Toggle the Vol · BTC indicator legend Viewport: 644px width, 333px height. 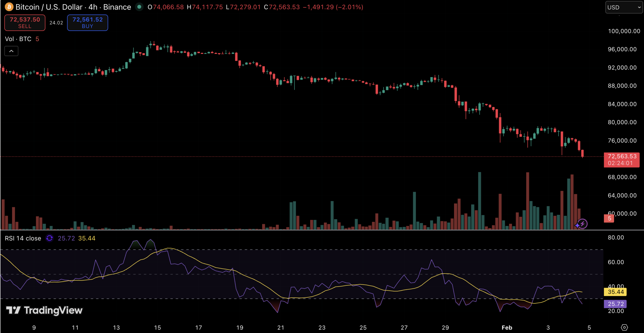click(18, 39)
